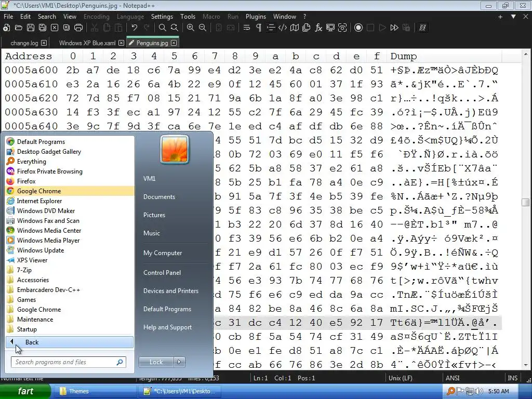532x399 pixels.
Task: Click the Save All toolbar icon
Action: 43,28
